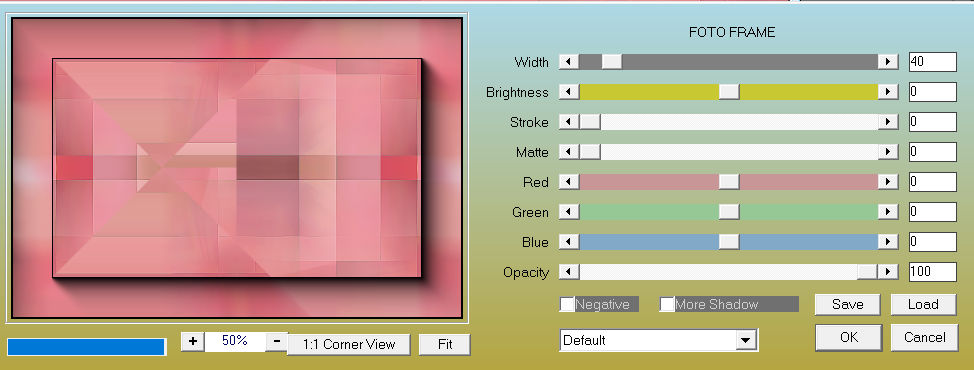
Task: Click the 1:1 Corner View button
Action: point(348,344)
